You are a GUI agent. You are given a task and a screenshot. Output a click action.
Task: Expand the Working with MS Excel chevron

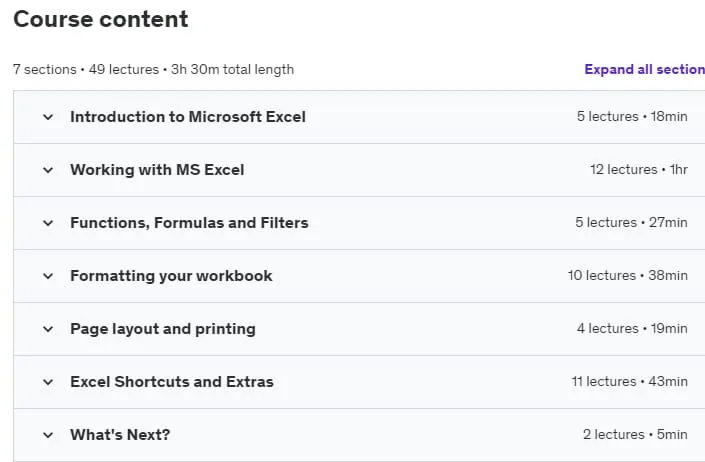click(48, 170)
